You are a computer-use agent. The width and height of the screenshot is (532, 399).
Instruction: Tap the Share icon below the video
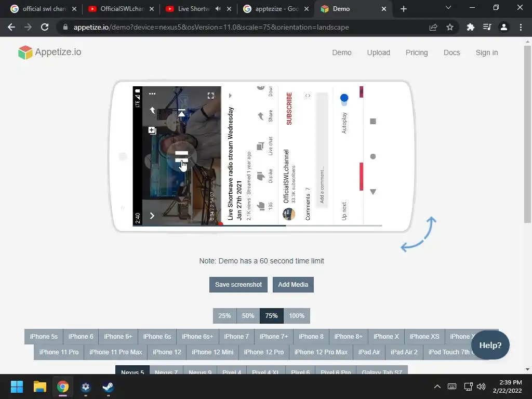(x=261, y=116)
